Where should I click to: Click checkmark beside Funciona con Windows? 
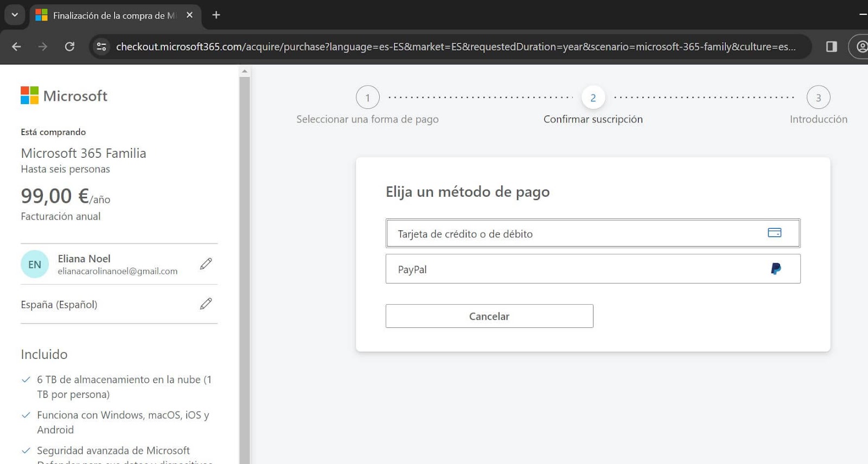tap(25, 415)
